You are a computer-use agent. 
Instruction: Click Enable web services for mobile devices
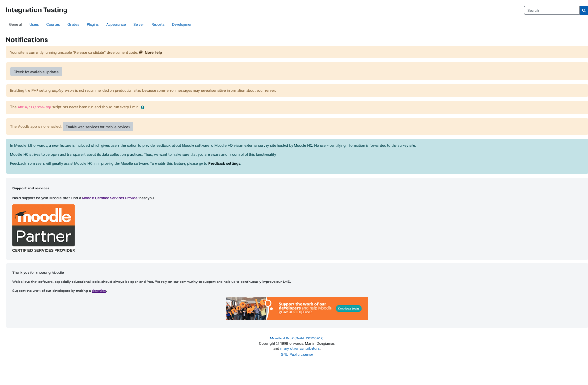click(x=98, y=127)
